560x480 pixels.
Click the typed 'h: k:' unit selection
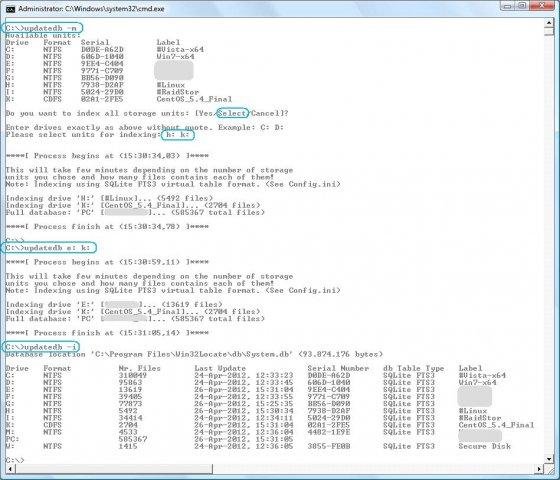click(x=178, y=135)
